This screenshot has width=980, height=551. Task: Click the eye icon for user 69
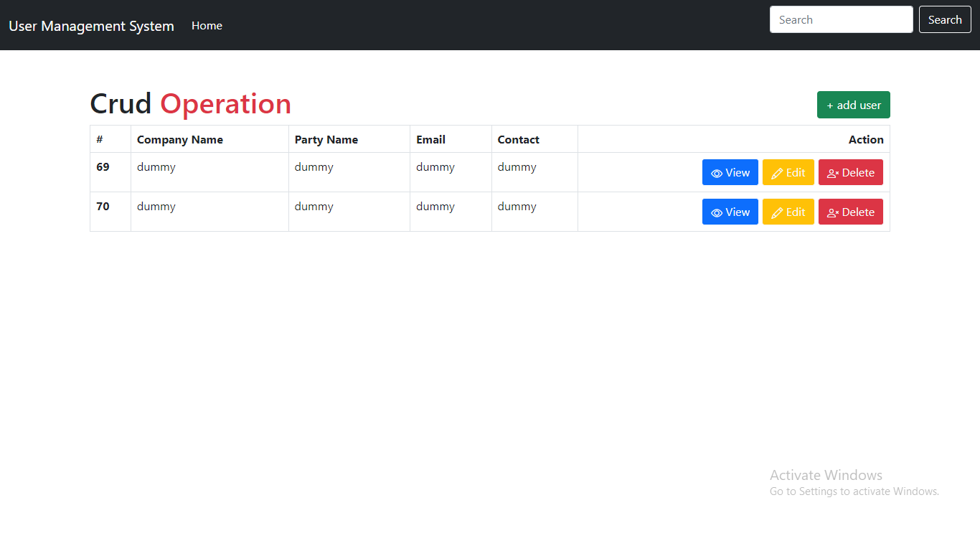[x=716, y=174]
